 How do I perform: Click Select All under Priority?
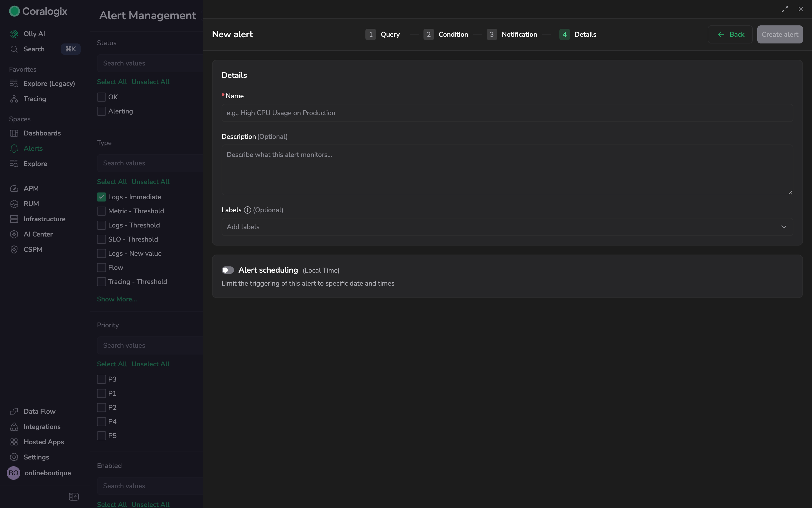pyautogui.click(x=112, y=364)
